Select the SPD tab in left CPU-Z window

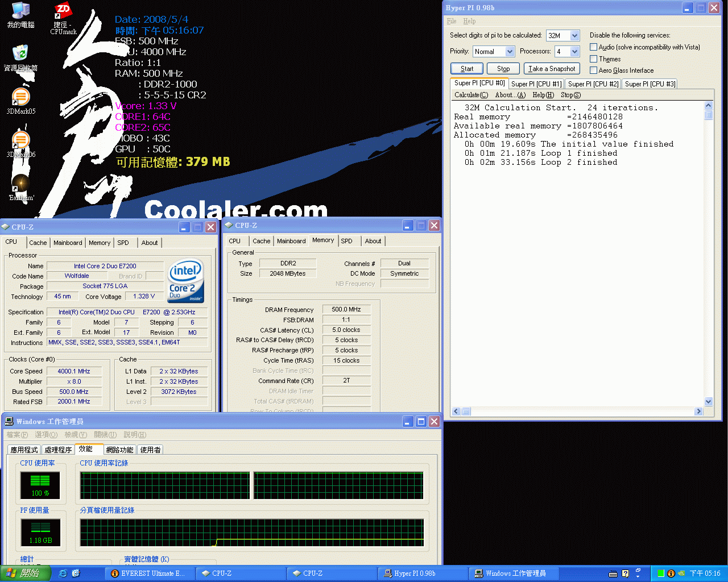click(x=123, y=243)
